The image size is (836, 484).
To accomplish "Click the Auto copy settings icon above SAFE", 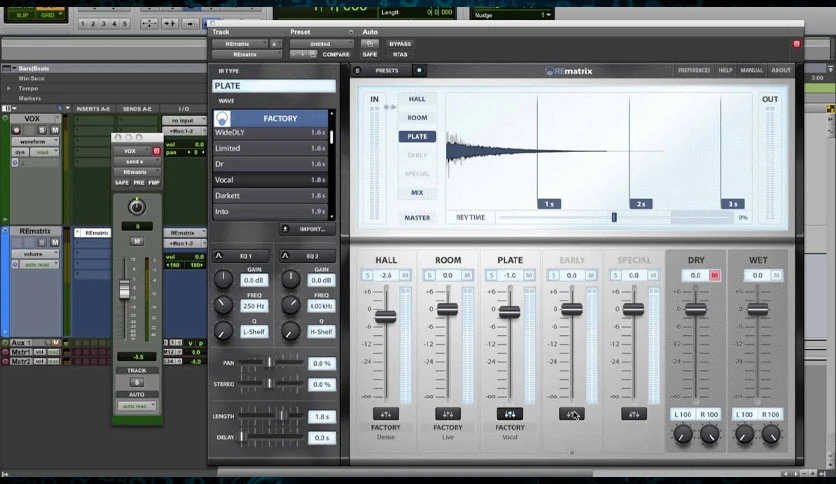I will 369,44.
